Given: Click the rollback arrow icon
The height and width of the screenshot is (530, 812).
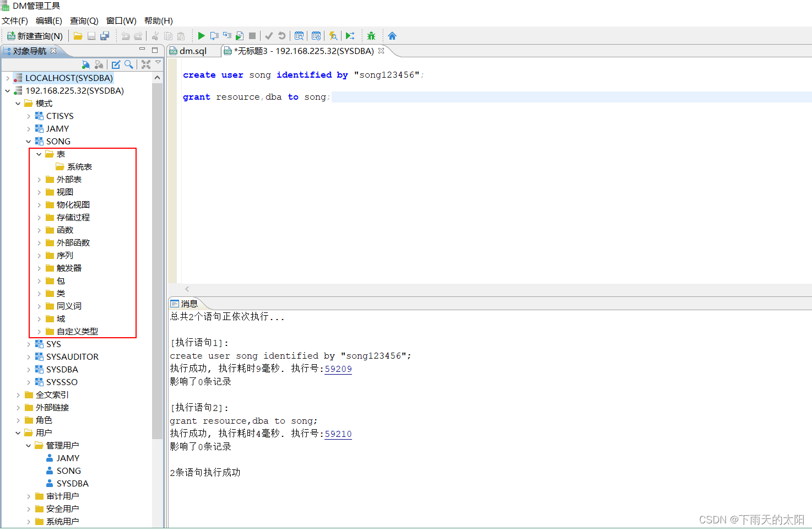Looking at the screenshot, I should tap(282, 36).
